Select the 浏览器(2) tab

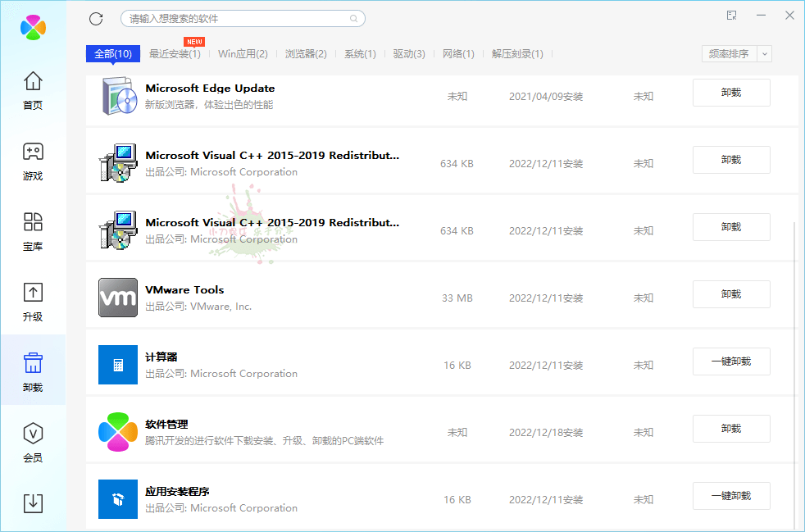click(306, 52)
